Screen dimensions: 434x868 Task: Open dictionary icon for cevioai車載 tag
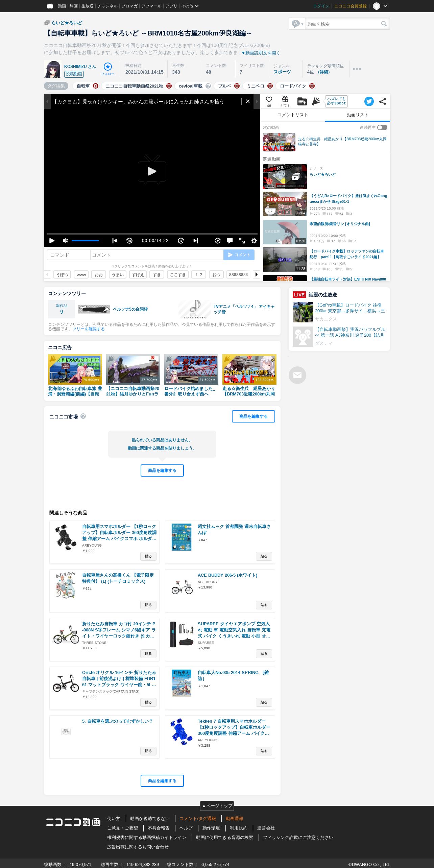208,86
